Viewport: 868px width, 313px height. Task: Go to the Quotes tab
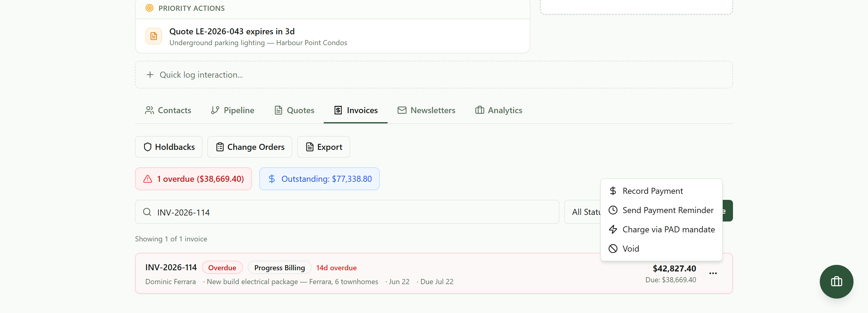click(x=294, y=110)
